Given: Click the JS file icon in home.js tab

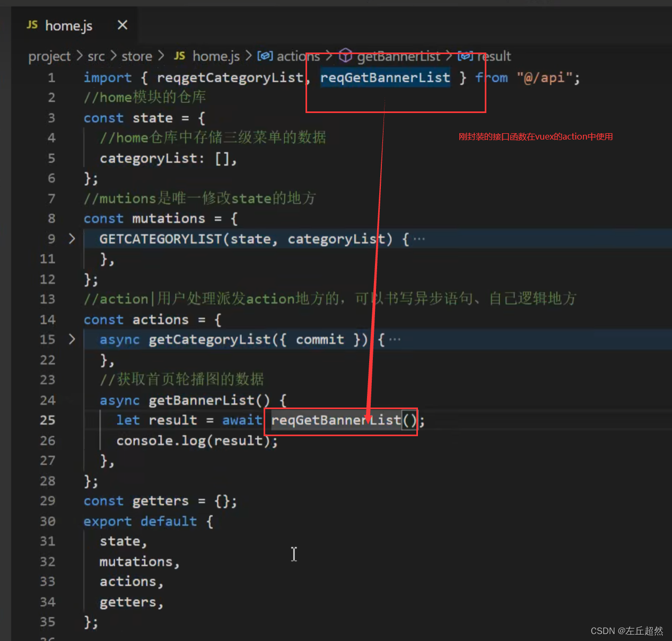Looking at the screenshot, I should pos(32,25).
